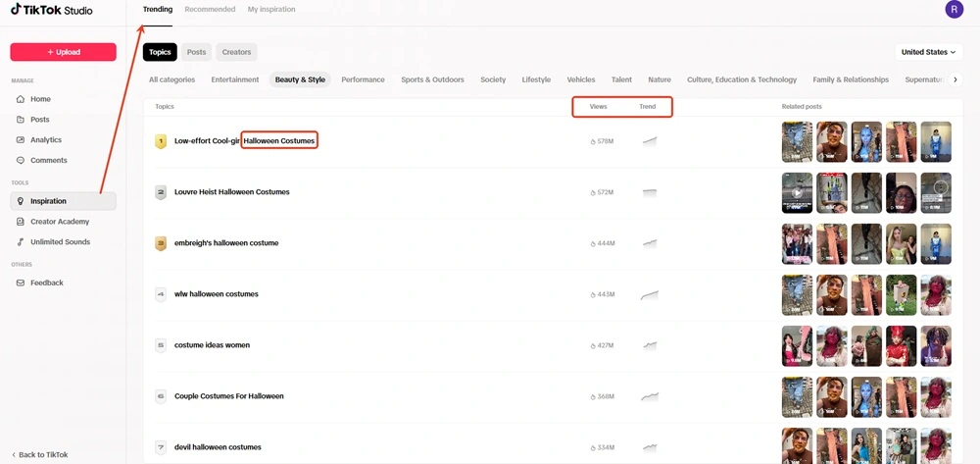Click the 368M views value

tap(607, 396)
